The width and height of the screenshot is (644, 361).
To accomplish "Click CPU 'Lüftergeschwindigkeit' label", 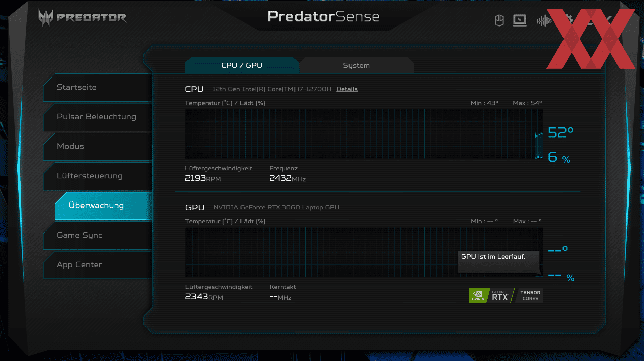I will (218, 168).
